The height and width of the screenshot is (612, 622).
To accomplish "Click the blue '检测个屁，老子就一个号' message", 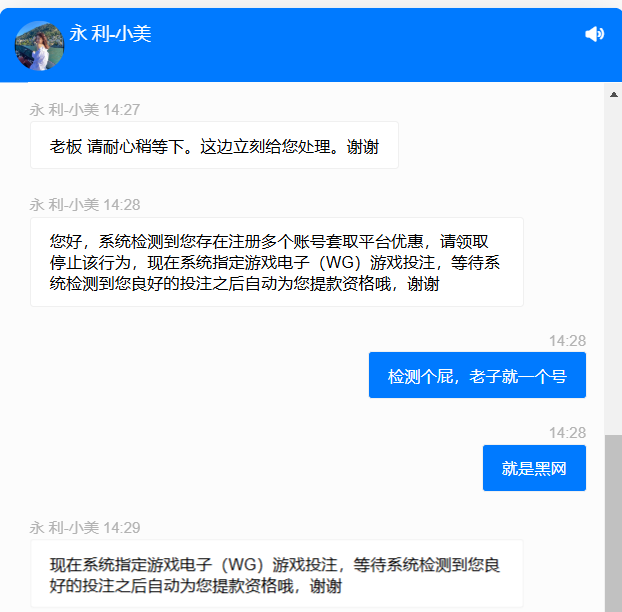I will 477,375.
